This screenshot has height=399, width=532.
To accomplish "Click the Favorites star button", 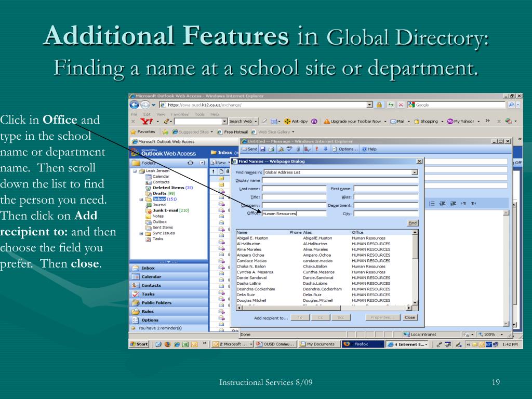I will tap(142, 131).
